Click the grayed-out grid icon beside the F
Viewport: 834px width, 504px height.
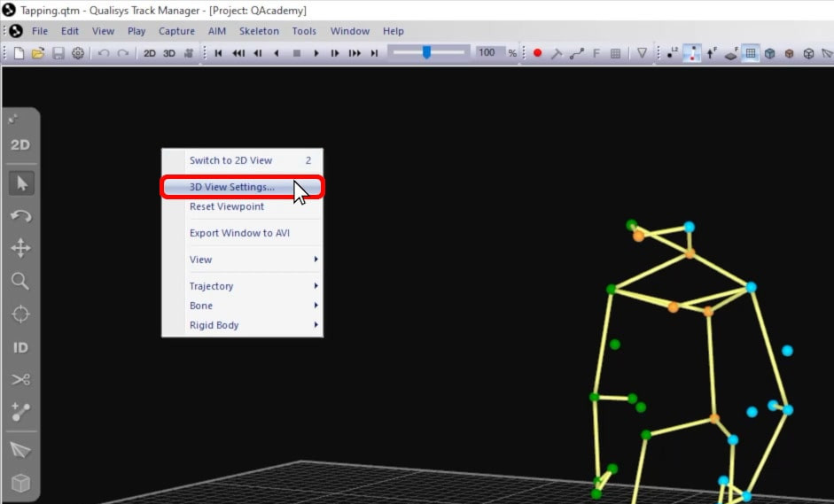(x=615, y=53)
